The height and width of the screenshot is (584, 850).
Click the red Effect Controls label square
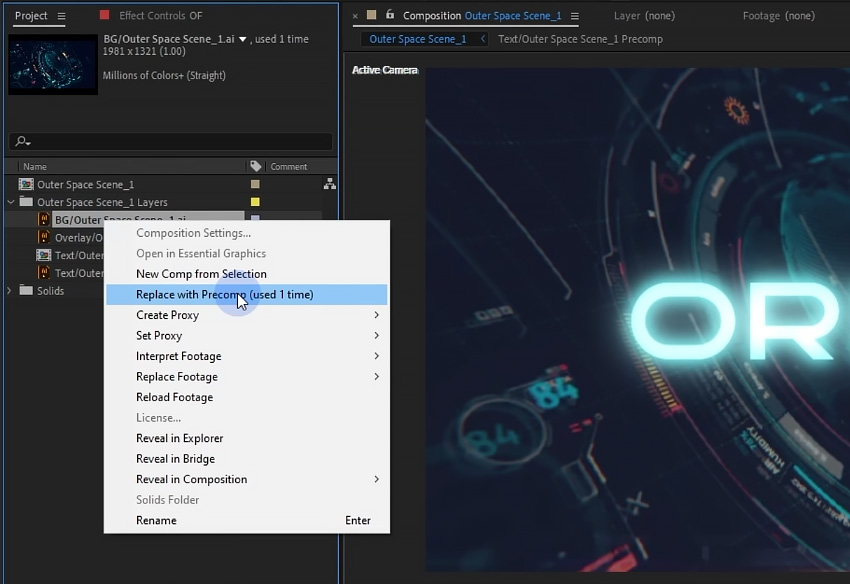[105, 15]
